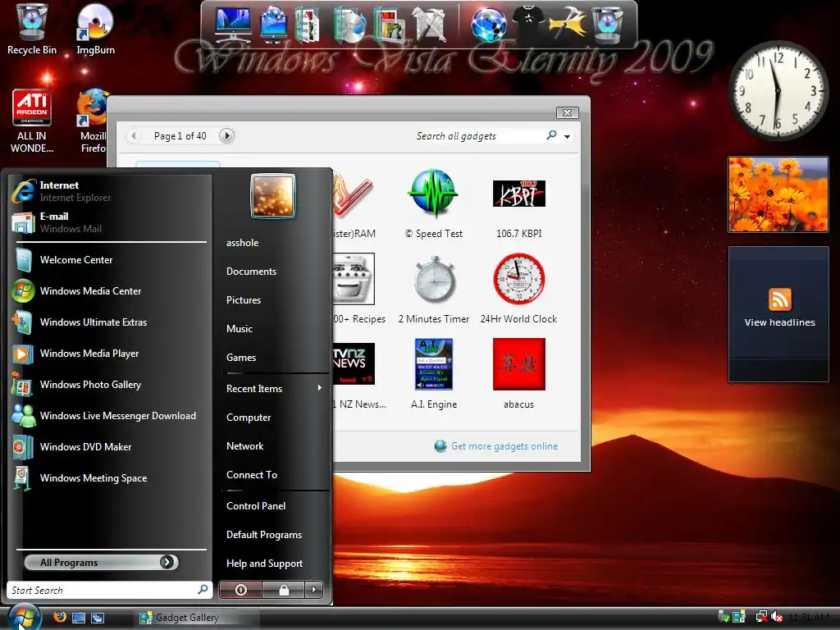This screenshot has height=630, width=840.
Task: Open the ImgBurn desktop shortcut
Action: [95, 30]
